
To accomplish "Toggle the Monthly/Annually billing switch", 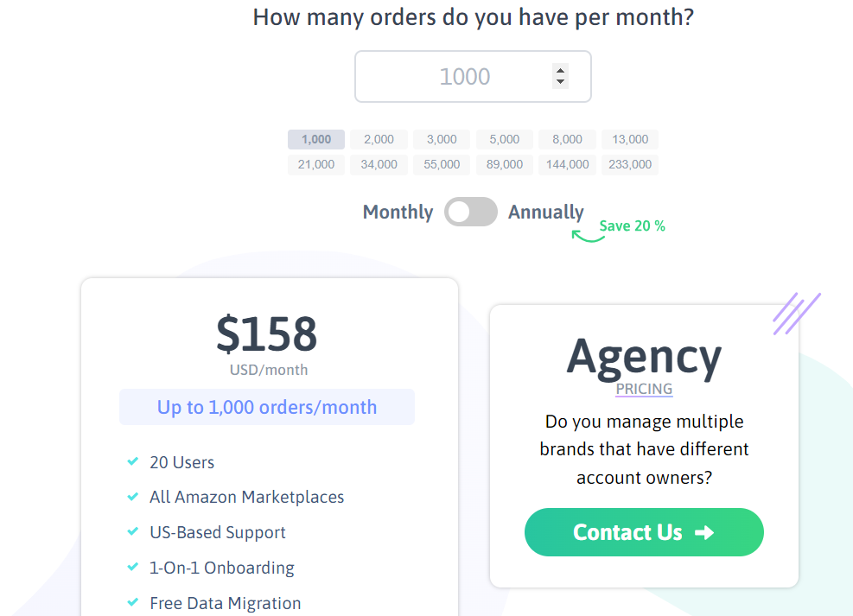I will coord(471,212).
